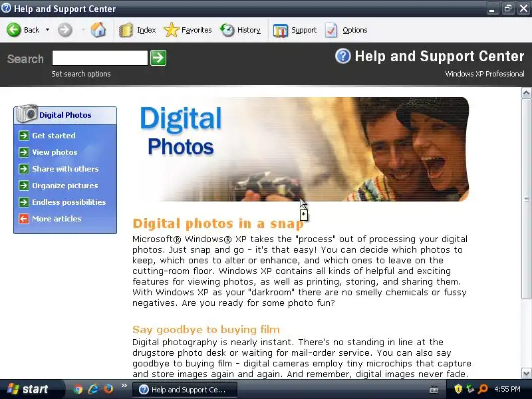
Task: Click the vertical scrollbar thumb
Action: click(526, 199)
